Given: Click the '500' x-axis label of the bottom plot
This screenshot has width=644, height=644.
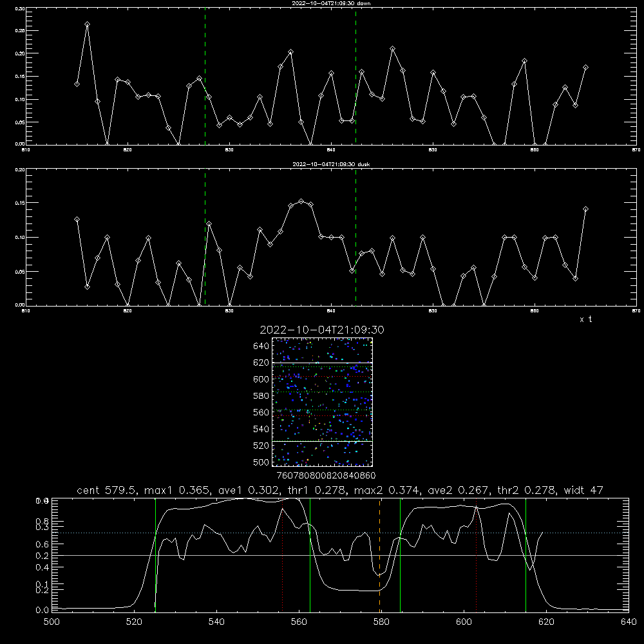Looking at the screenshot, I should [52, 622].
